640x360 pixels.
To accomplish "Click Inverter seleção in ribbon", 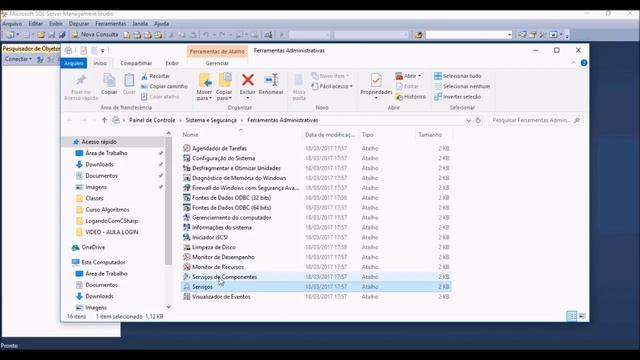I will (458, 97).
